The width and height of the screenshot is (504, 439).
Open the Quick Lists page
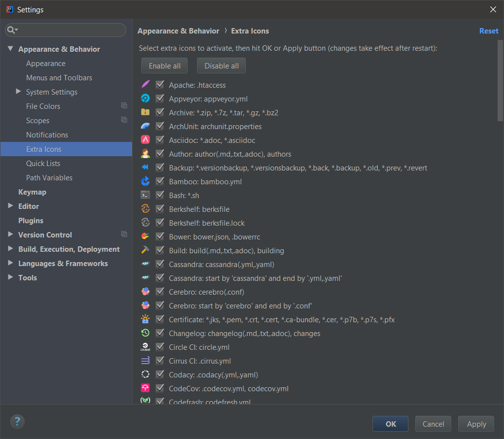pos(43,164)
